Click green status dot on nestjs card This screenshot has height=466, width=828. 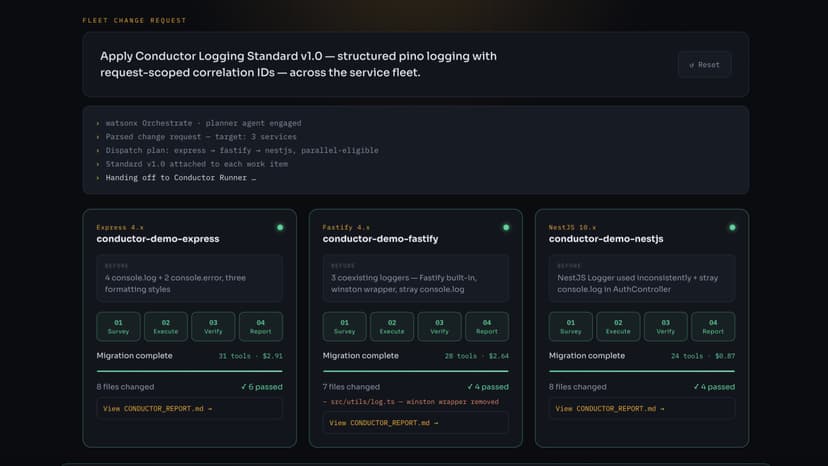pos(732,227)
